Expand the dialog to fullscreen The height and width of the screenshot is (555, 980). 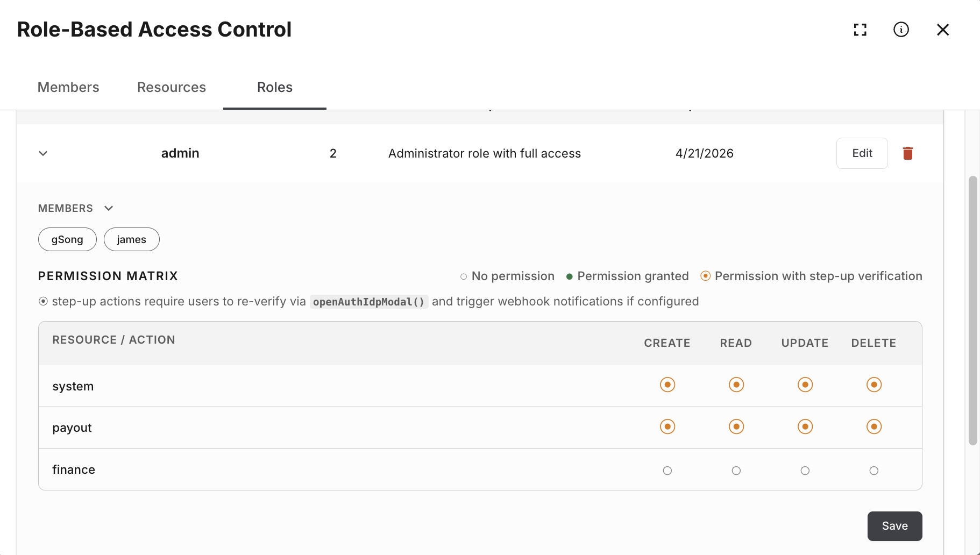click(860, 30)
